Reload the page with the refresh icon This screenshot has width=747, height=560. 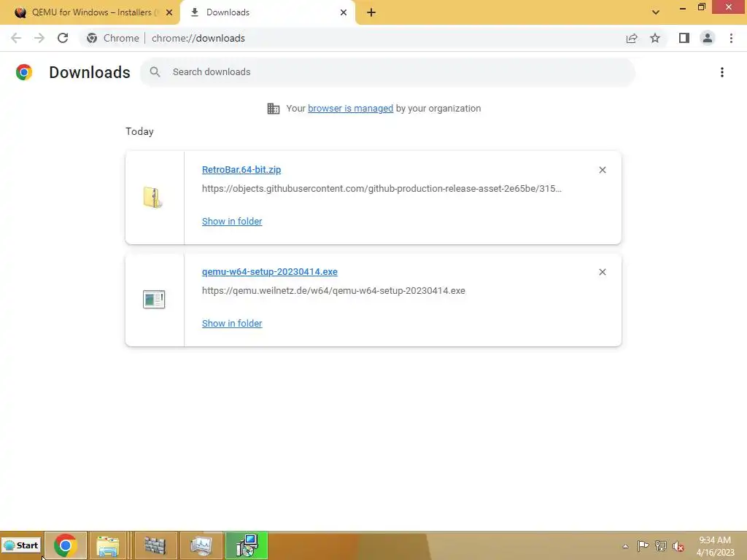63,38
